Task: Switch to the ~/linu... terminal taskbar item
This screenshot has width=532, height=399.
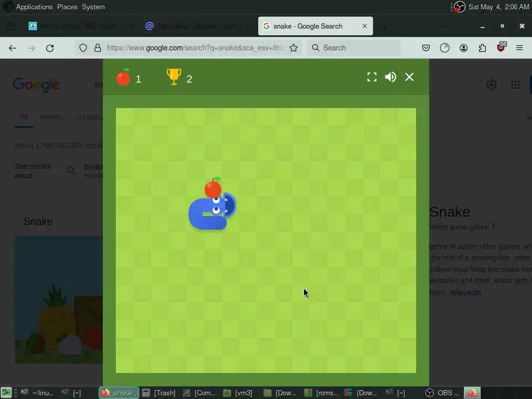Action: point(37,393)
